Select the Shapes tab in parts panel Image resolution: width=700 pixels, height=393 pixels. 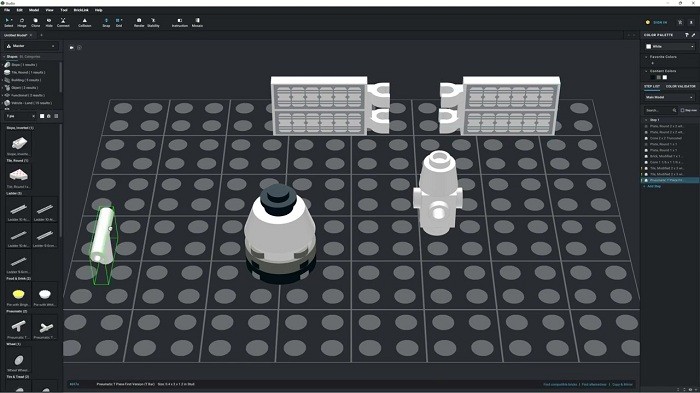click(x=12, y=57)
